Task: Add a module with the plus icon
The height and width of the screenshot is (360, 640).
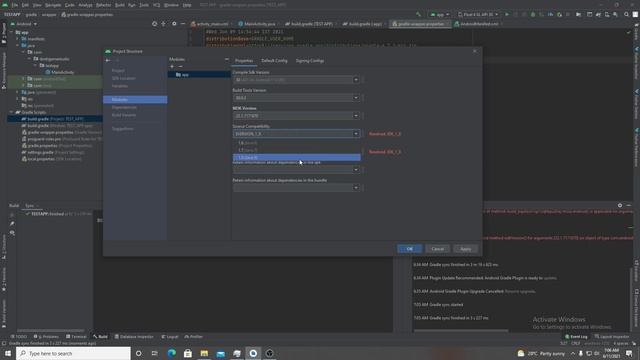Action: coord(172,67)
